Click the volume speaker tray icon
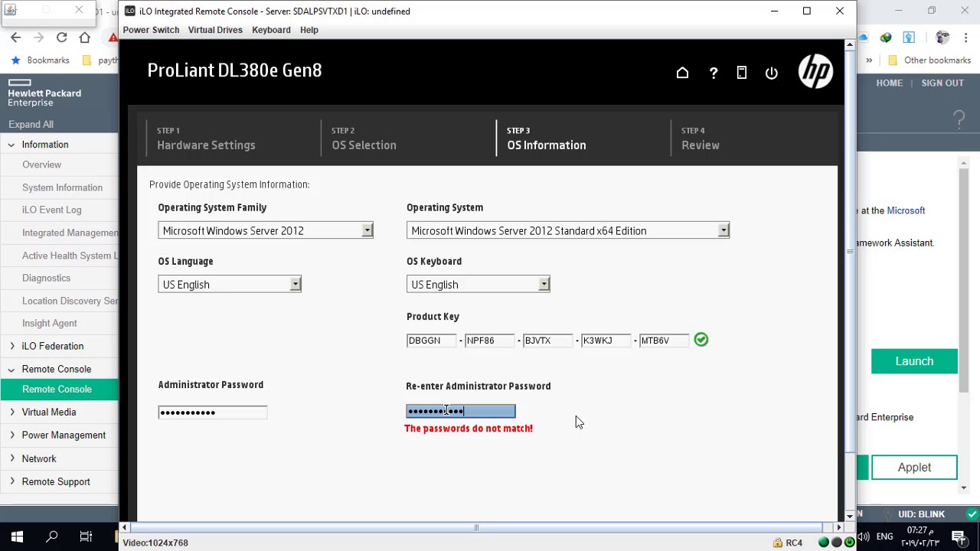980x551 pixels. click(863, 536)
